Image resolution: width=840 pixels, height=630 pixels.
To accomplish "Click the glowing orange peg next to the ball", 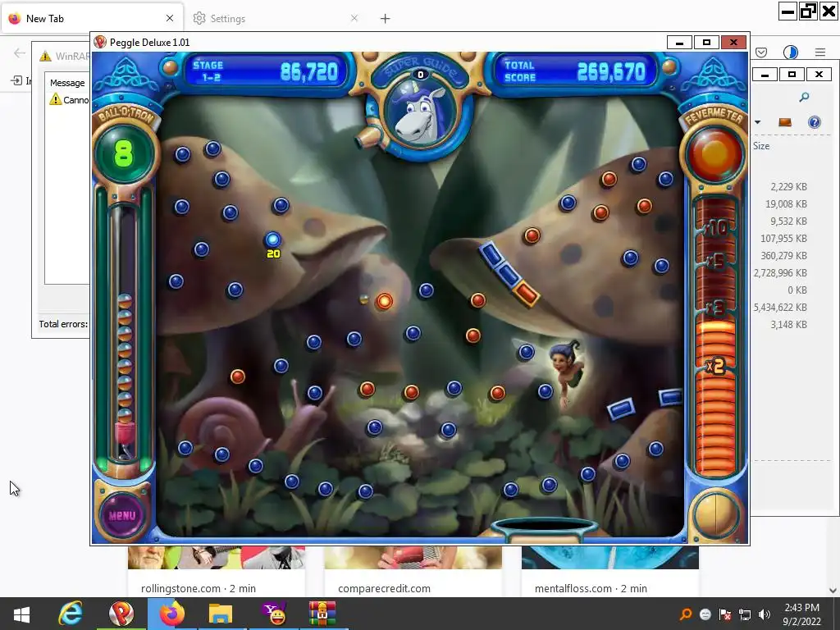I will (384, 301).
